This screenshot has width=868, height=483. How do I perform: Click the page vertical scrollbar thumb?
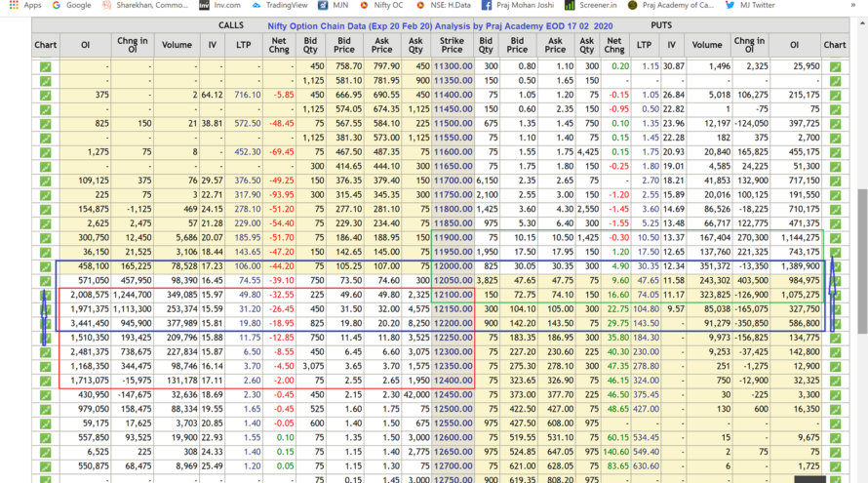pos(862,262)
